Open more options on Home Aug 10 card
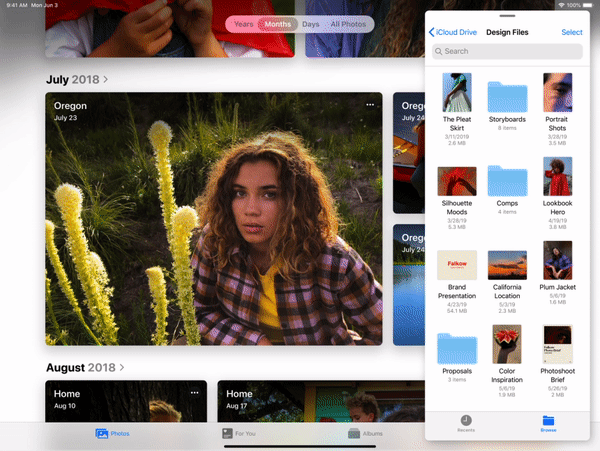The height and width of the screenshot is (451, 600). point(194,392)
